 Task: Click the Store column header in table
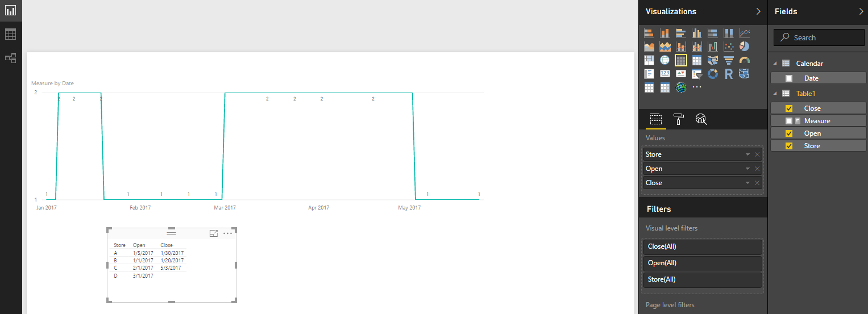(x=119, y=245)
